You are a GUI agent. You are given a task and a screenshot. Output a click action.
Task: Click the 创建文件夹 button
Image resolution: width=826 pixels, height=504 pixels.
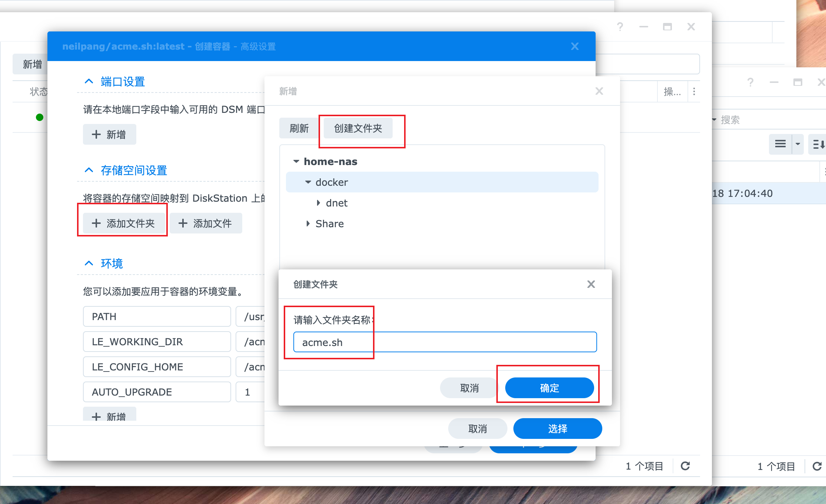pyautogui.click(x=358, y=128)
